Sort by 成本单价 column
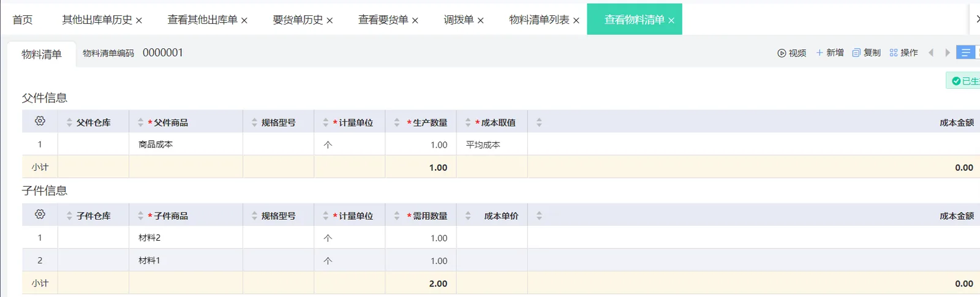The width and height of the screenshot is (980, 297). tap(468, 216)
